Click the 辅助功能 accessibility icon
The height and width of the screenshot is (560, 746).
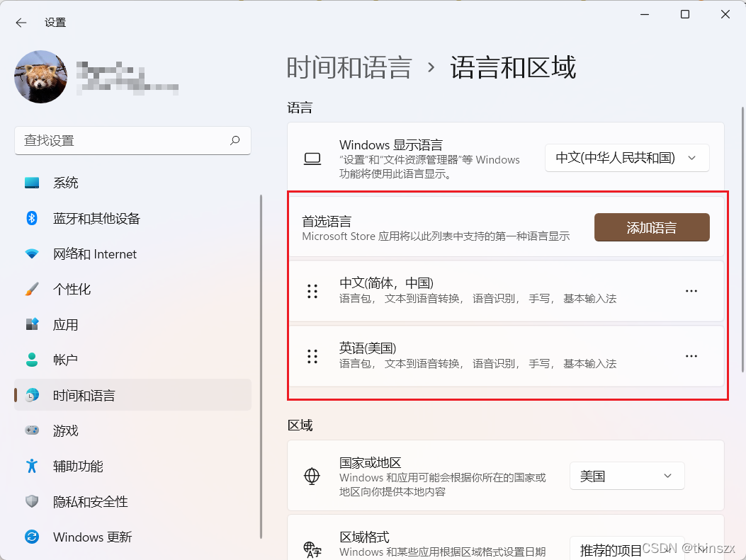(32, 466)
